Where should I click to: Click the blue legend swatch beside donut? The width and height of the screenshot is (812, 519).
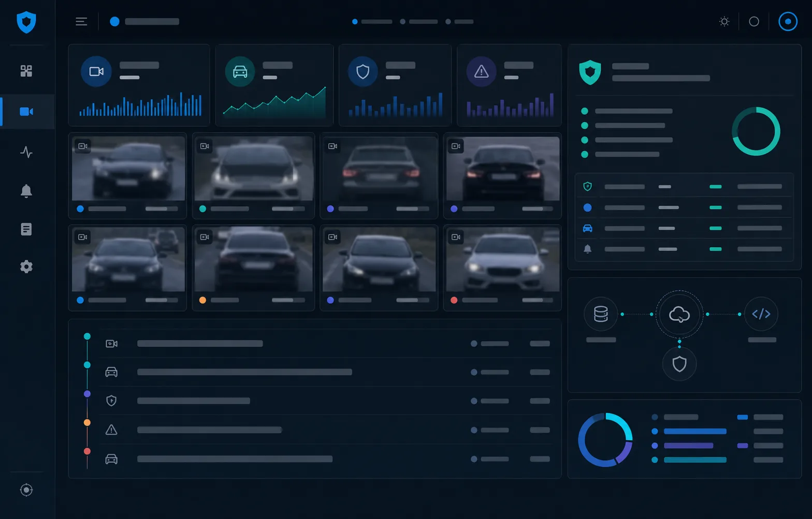pos(742,417)
